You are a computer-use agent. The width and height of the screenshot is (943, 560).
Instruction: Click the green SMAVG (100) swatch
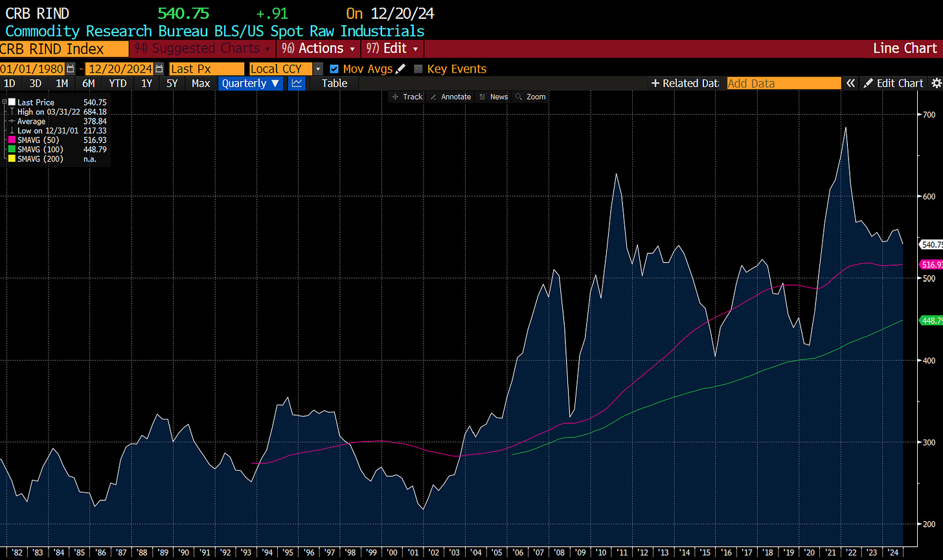click(12, 150)
